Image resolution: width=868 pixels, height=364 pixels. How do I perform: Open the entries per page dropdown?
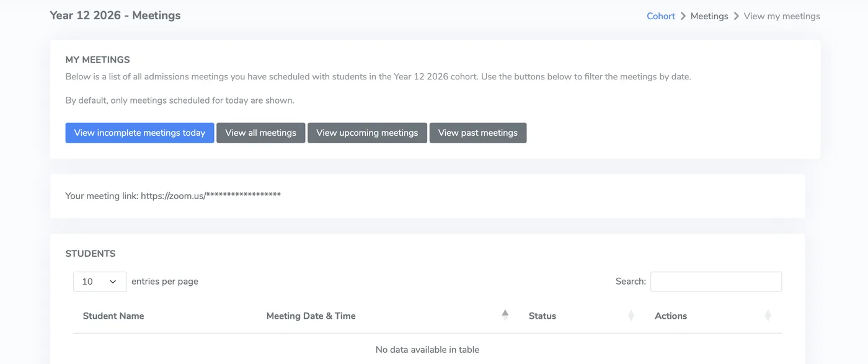[x=100, y=282]
